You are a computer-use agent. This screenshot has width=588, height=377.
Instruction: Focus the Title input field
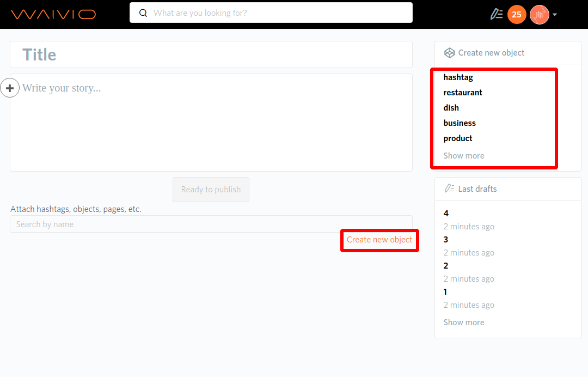(211, 54)
